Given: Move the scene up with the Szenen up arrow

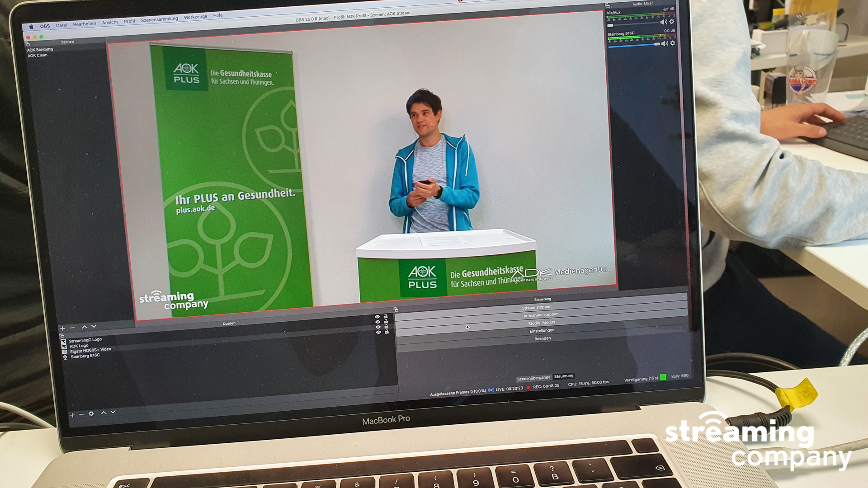Looking at the screenshot, I should pyautogui.click(x=85, y=327).
